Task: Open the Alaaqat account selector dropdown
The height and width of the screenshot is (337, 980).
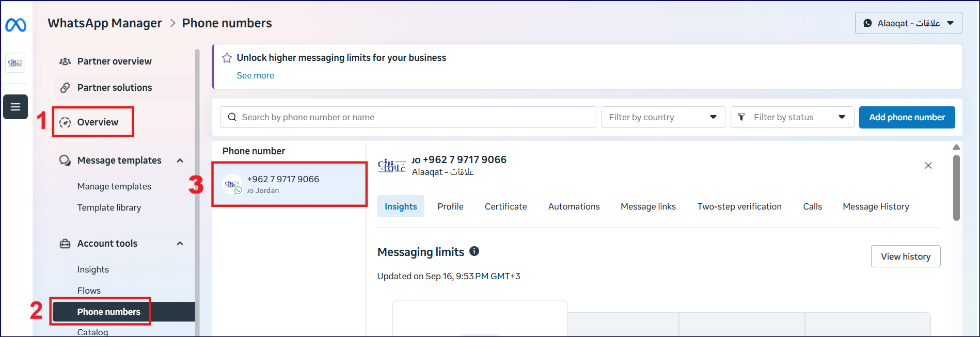Action: [909, 23]
